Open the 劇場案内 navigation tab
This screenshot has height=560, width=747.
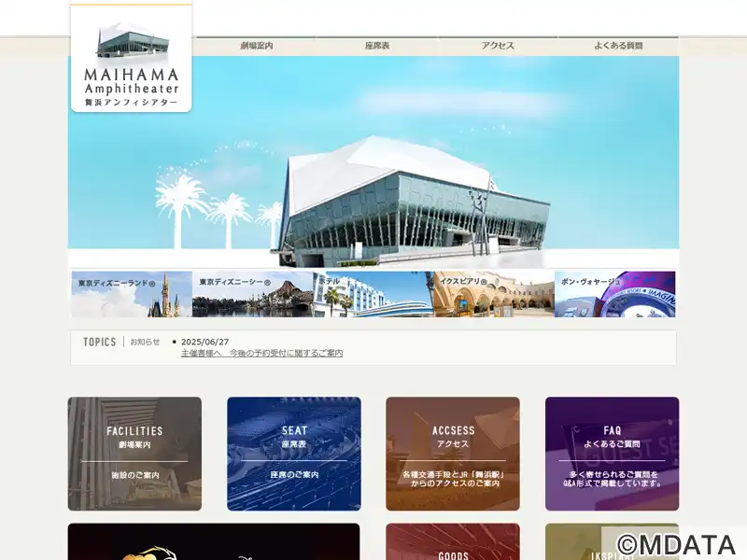click(x=256, y=46)
